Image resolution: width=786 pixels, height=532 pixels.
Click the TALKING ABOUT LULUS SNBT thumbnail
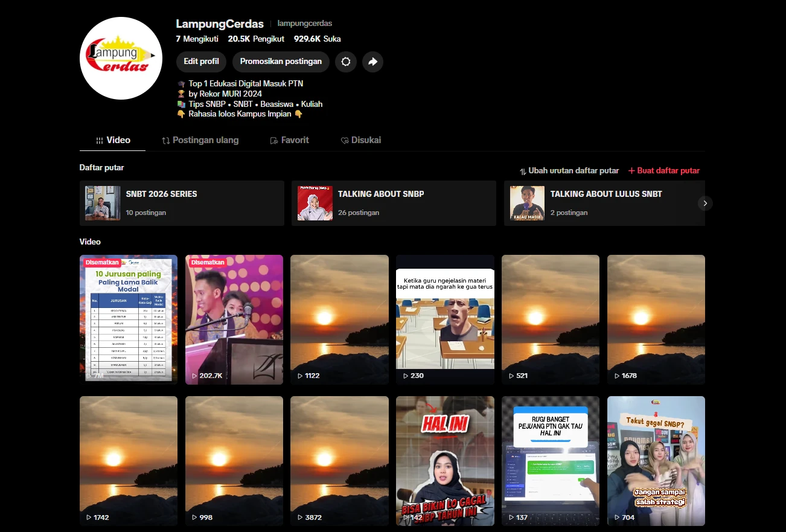pos(527,203)
